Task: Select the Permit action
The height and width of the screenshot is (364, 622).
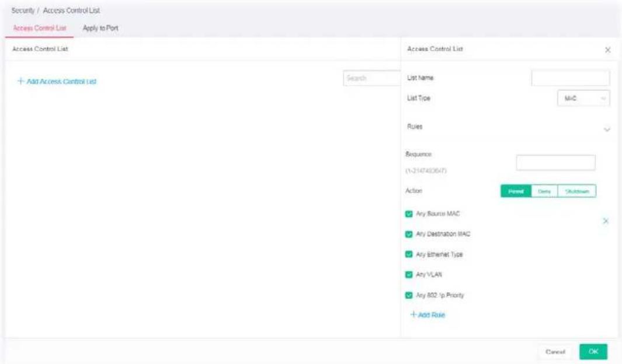Action: coord(516,191)
